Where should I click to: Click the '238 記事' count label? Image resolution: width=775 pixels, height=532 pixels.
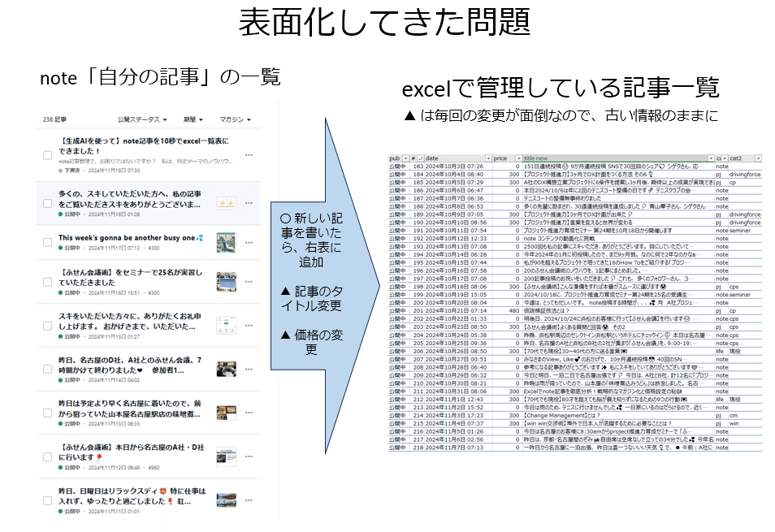[54, 119]
